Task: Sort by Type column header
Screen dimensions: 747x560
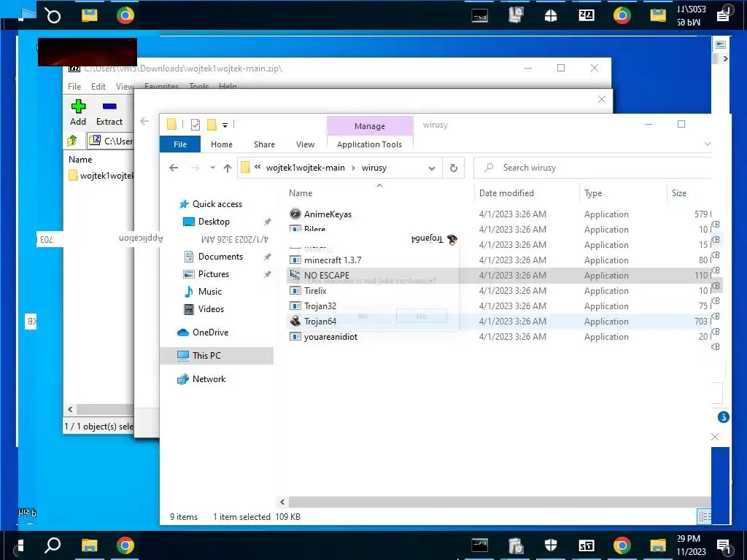Action: [593, 192]
